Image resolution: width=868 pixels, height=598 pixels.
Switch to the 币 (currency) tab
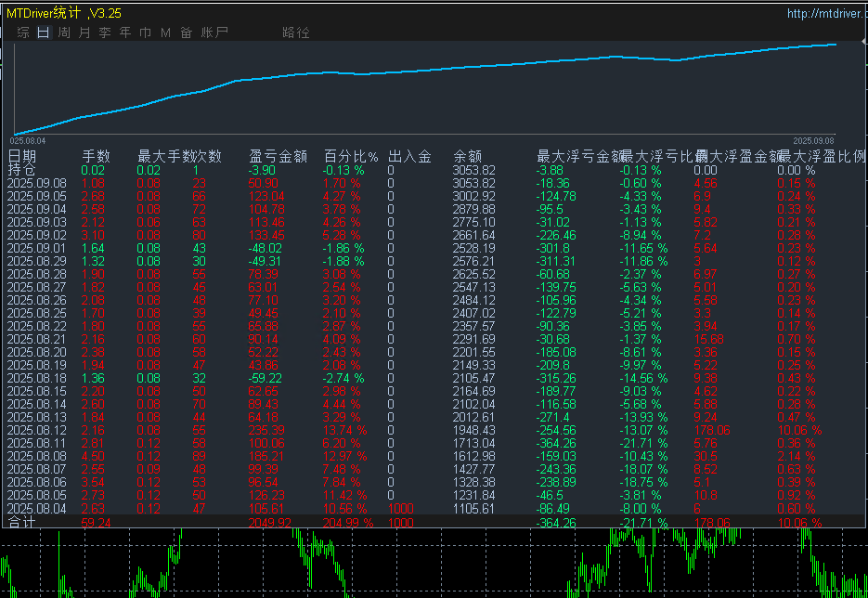pyautogui.click(x=146, y=32)
